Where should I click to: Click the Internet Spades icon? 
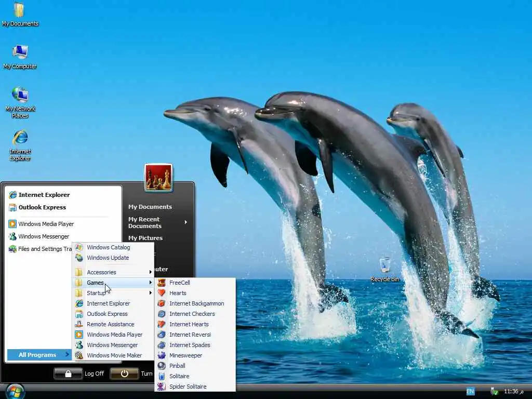point(162,345)
